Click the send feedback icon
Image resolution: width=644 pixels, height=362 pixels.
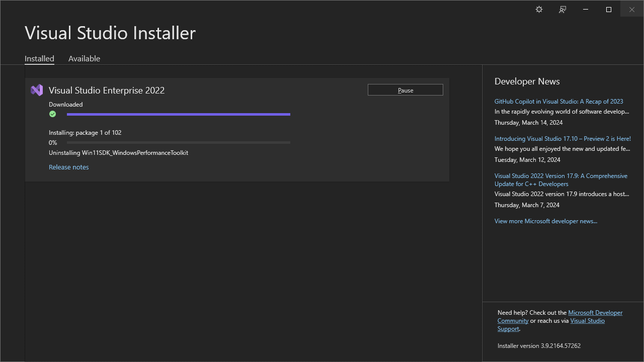(562, 9)
